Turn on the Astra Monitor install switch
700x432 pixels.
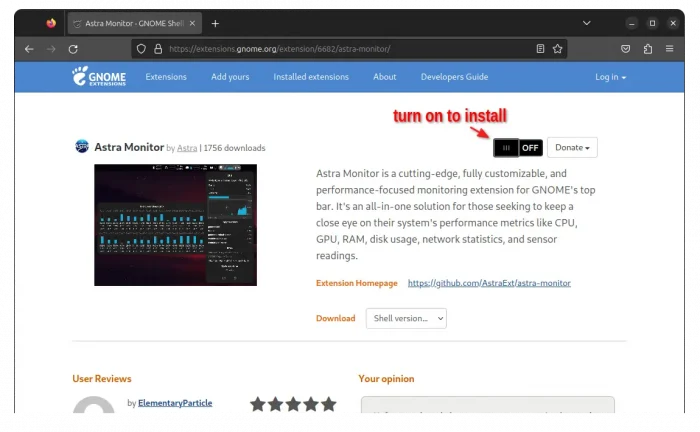[x=517, y=148]
